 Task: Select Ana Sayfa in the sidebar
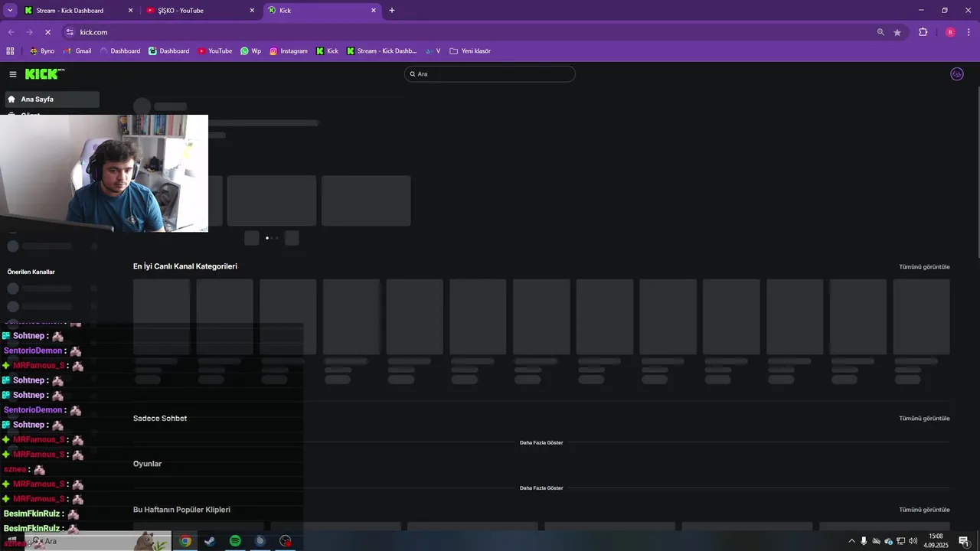click(52, 99)
